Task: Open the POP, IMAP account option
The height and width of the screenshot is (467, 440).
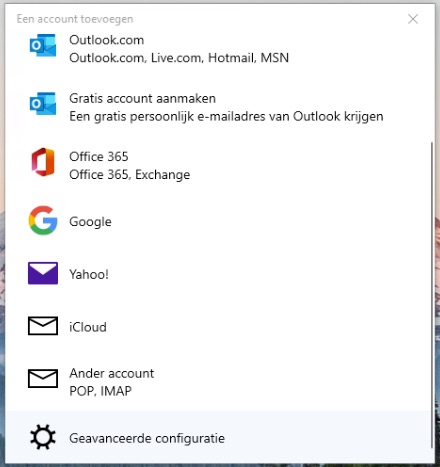Action: click(x=218, y=382)
